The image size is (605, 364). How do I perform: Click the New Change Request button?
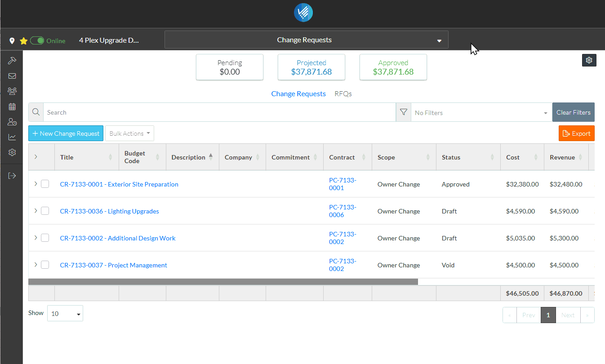(x=66, y=133)
